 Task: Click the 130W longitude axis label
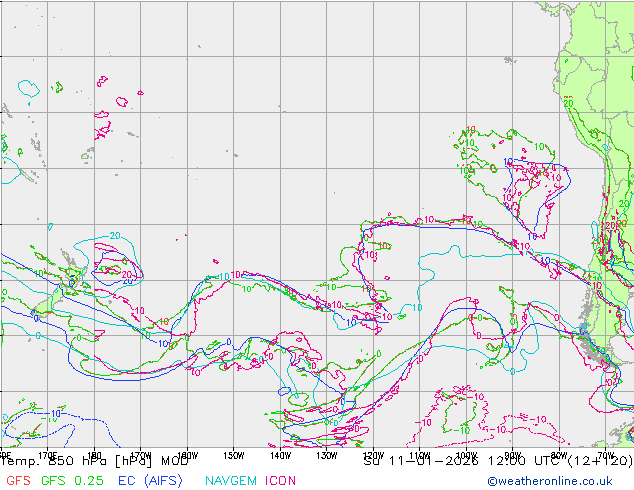[x=327, y=456]
